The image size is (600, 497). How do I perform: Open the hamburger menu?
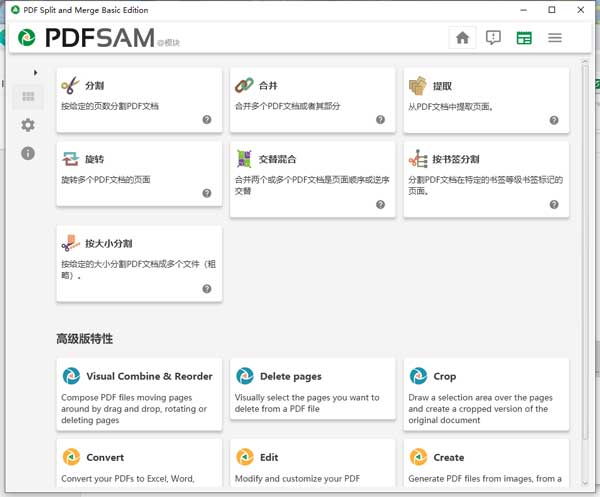[554, 37]
